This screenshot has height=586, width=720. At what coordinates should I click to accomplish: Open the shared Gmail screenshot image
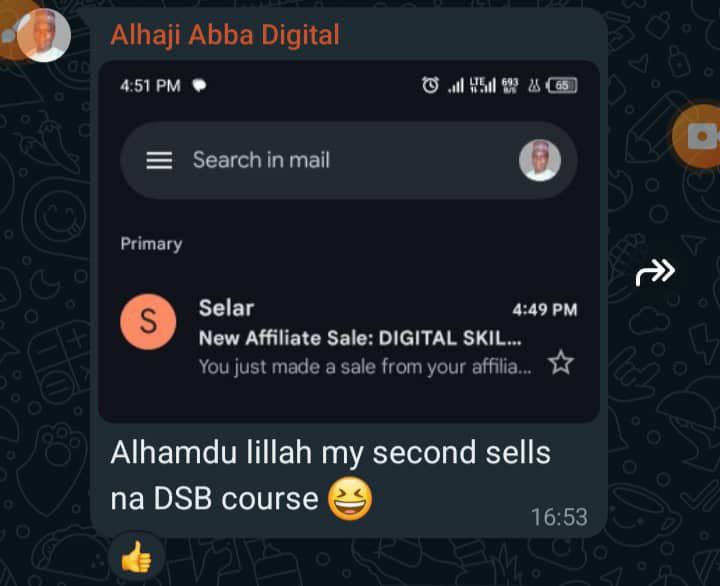click(349, 241)
